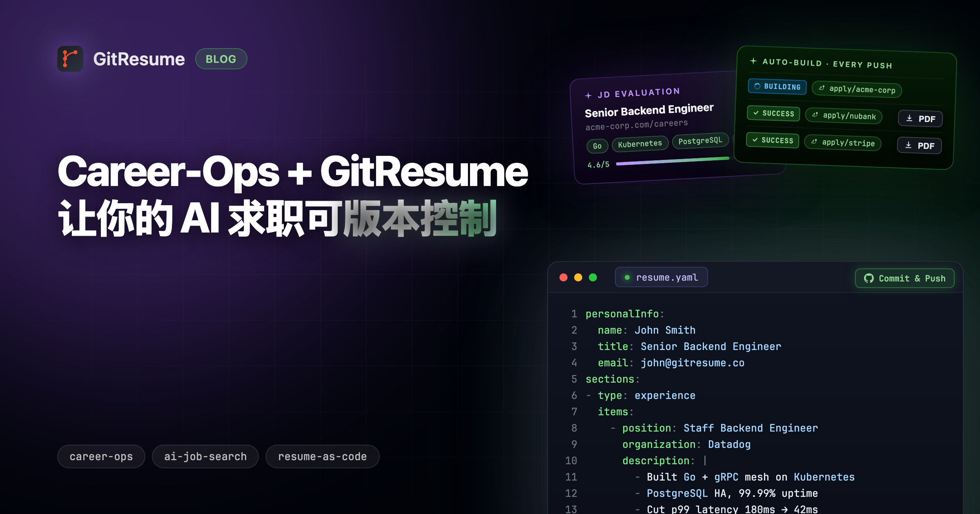Image resolution: width=980 pixels, height=514 pixels.
Task: Click download icon in apply/nubank PDF button
Action: pyautogui.click(x=909, y=118)
